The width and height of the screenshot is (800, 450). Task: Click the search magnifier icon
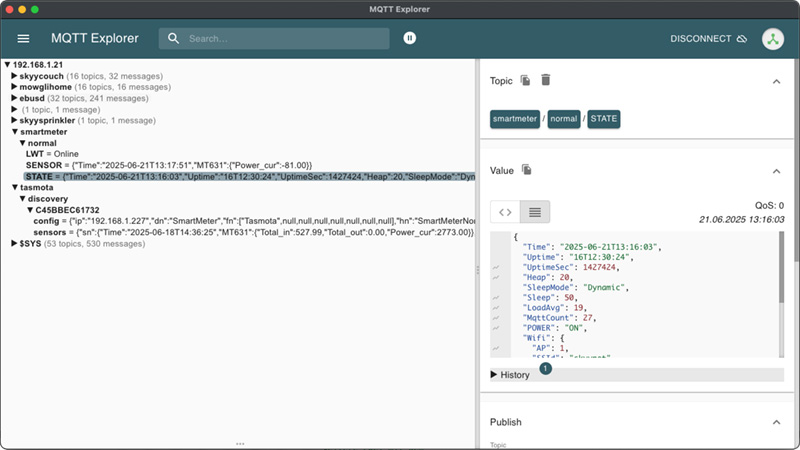pyautogui.click(x=174, y=39)
